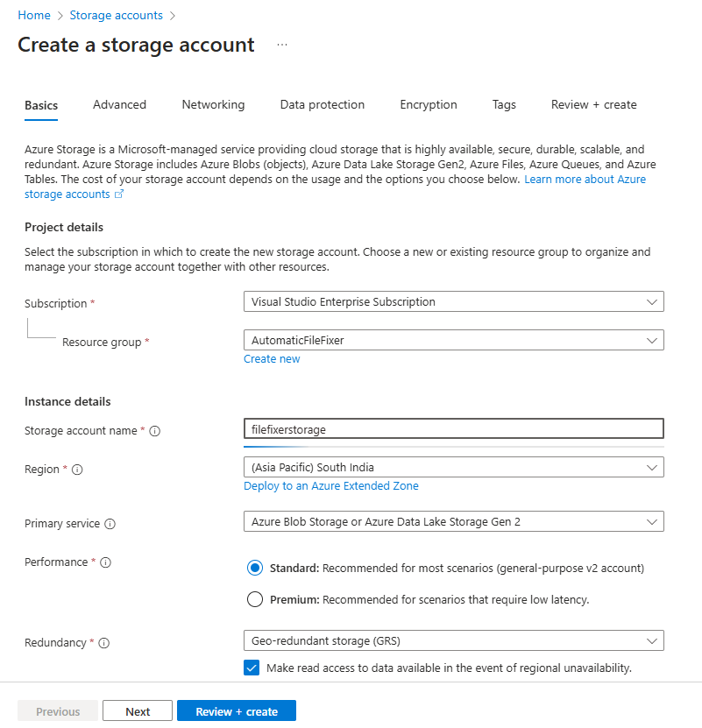The height and width of the screenshot is (728, 702).
Task: Open the Primary service dropdown
Action: click(453, 521)
